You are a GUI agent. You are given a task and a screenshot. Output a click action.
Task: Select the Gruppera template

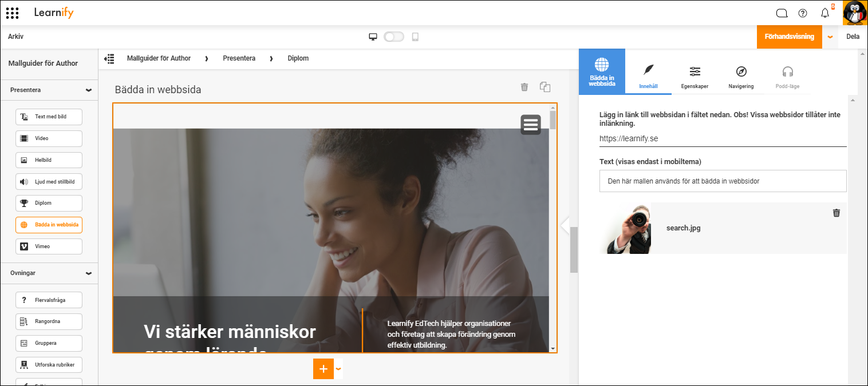click(49, 343)
